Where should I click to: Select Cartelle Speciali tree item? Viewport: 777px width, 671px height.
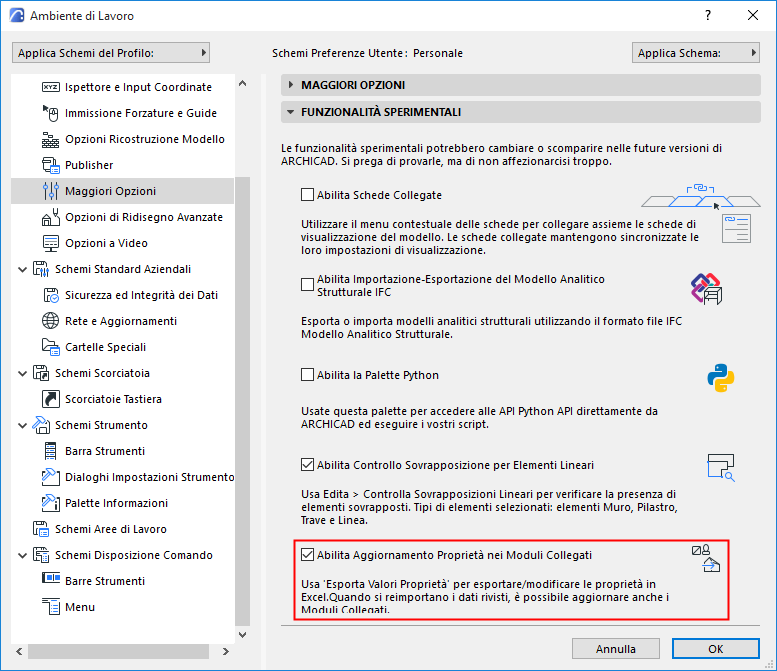click(106, 347)
